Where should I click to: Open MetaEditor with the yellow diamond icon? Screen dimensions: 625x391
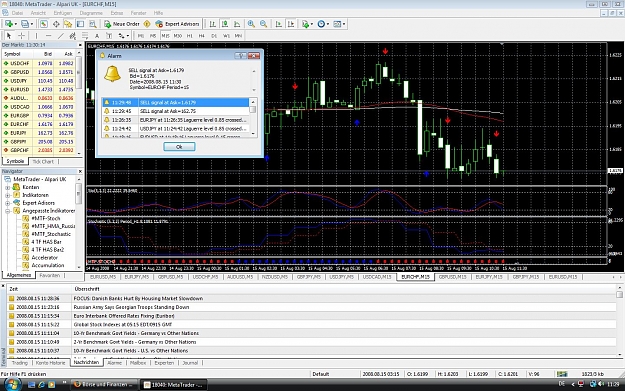(147, 24)
